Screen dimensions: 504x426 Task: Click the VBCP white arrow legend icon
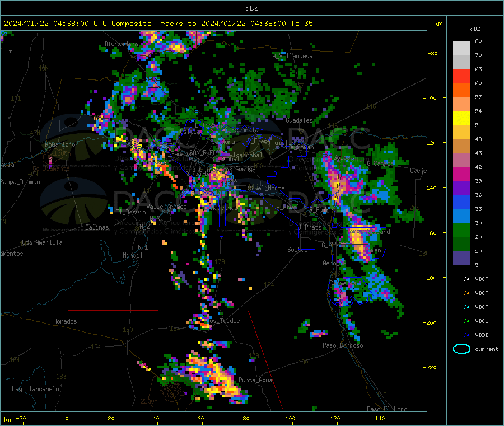[461, 279]
